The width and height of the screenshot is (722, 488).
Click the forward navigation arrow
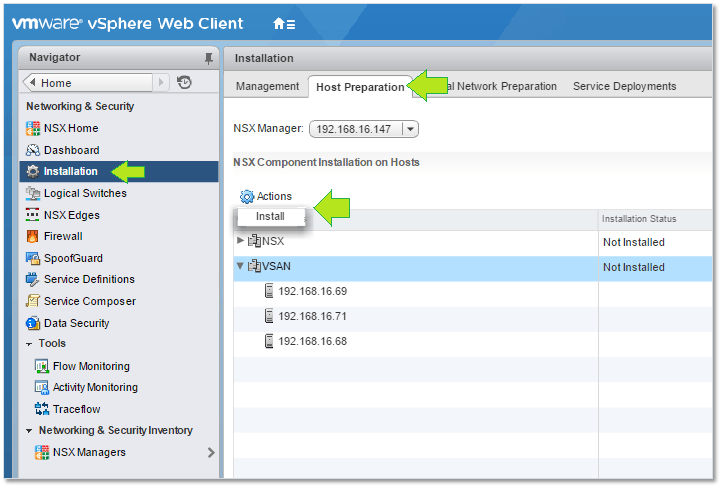click(x=161, y=82)
